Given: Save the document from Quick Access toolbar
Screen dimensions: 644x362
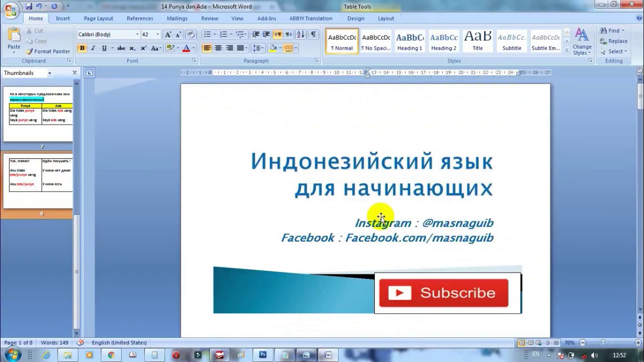Looking at the screenshot, I should (x=29, y=7).
